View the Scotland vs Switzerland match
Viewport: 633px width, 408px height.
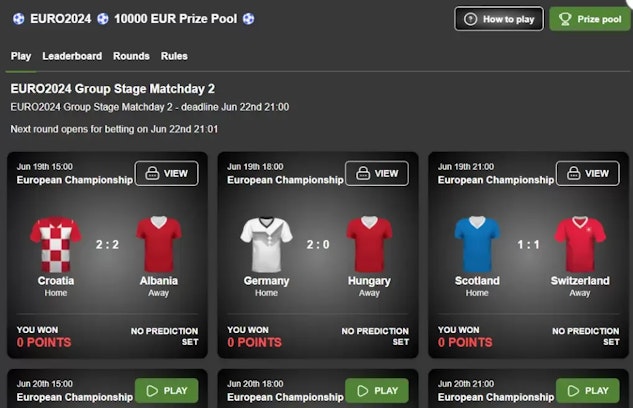(x=587, y=173)
